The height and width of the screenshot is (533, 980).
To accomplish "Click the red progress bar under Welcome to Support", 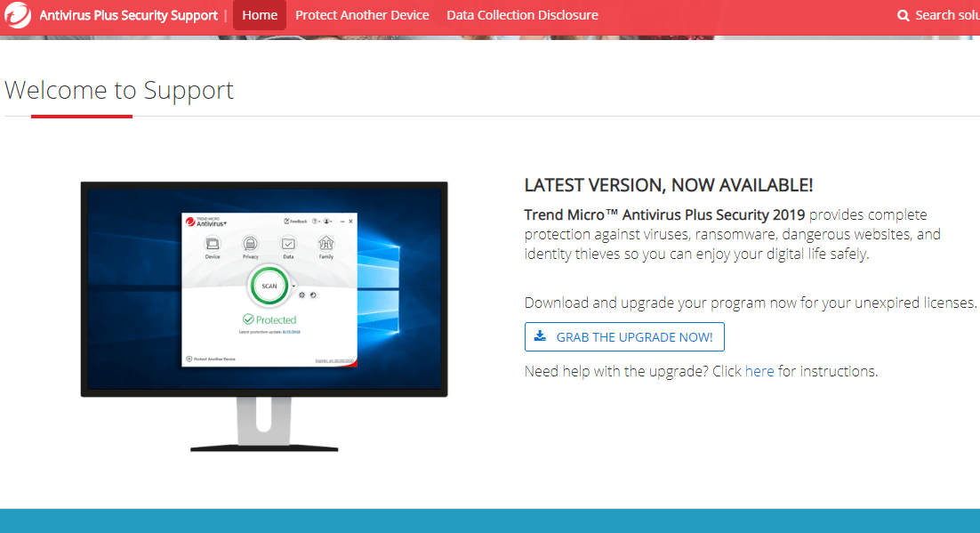I will click(81, 114).
